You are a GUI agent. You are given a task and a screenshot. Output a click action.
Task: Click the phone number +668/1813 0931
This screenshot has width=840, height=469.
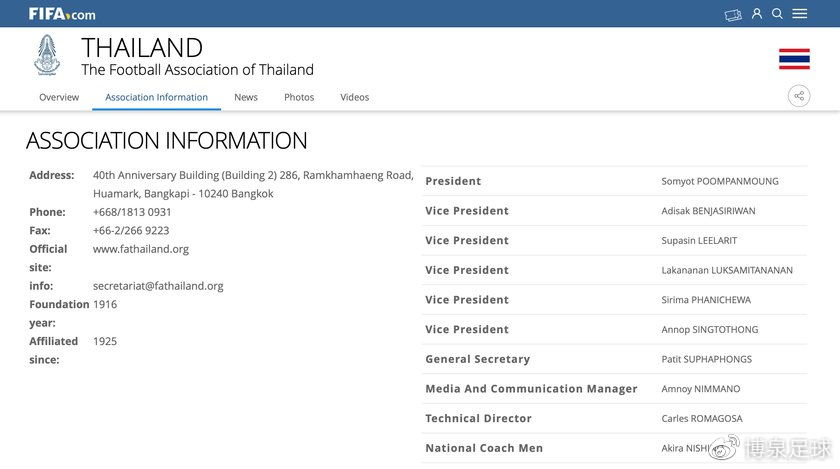point(132,212)
